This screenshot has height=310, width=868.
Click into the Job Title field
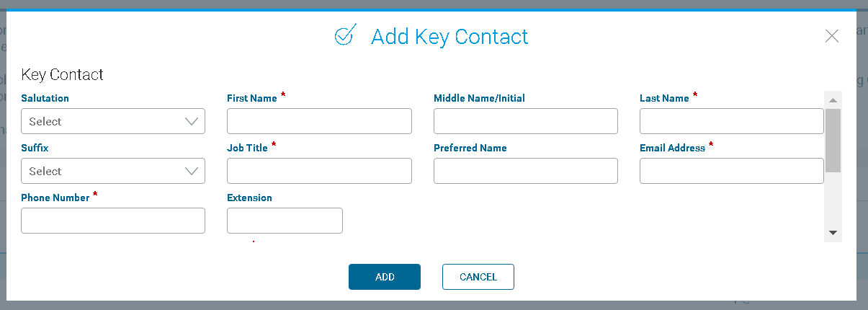coord(319,171)
